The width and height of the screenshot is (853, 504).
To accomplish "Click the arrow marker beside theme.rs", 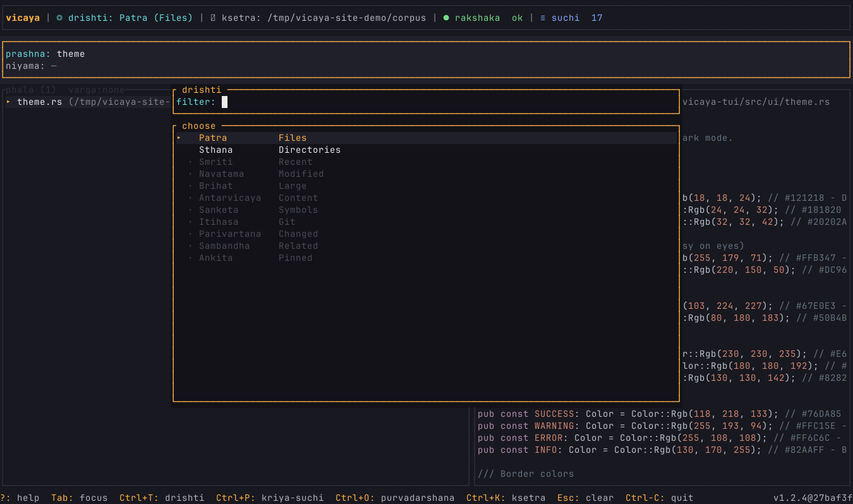I will click(8, 102).
